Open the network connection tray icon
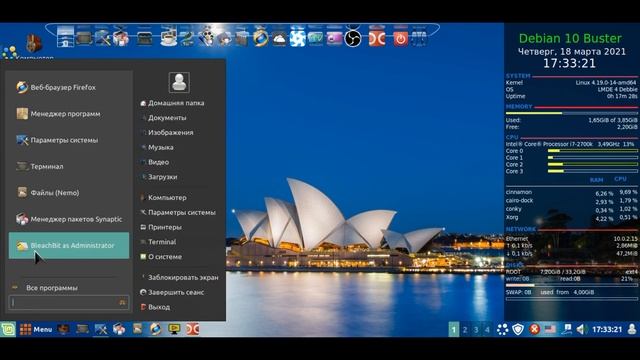Screen dimensions: 640x360 coord(567,329)
